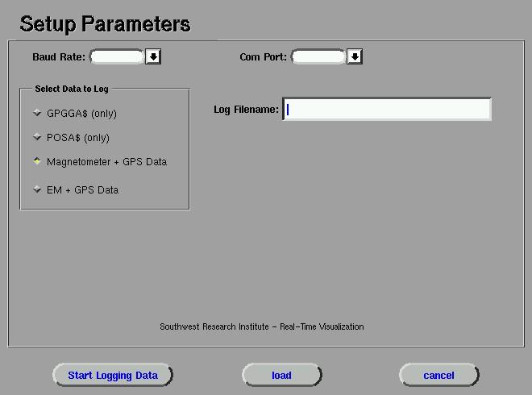This screenshot has height=395, width=532.
Task: Open the Com Port dropdown arrow
Action: click(355, 56)
